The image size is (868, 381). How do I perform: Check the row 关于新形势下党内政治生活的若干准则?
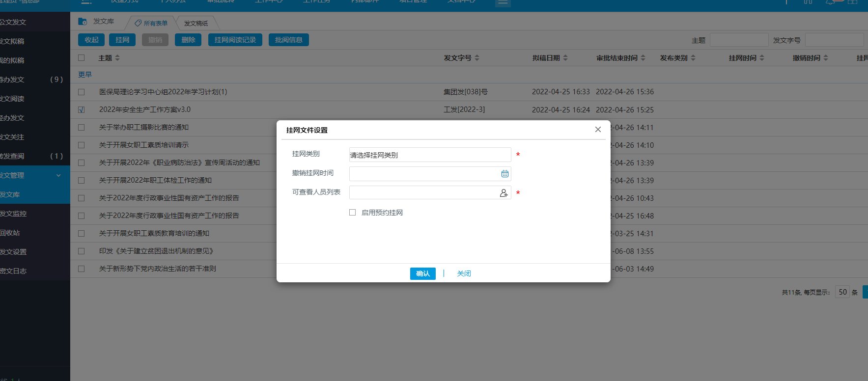click(82, 269)
